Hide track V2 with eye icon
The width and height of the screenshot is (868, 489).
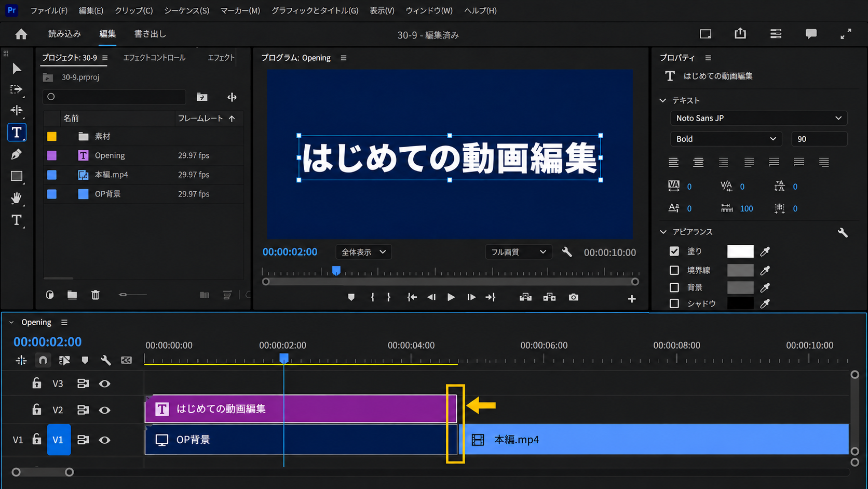pos(104,410)
